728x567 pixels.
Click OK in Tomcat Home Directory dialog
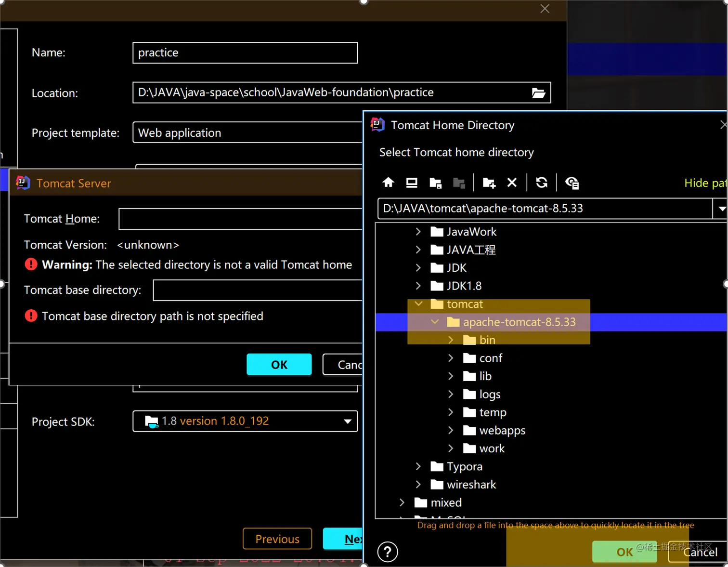624,552
